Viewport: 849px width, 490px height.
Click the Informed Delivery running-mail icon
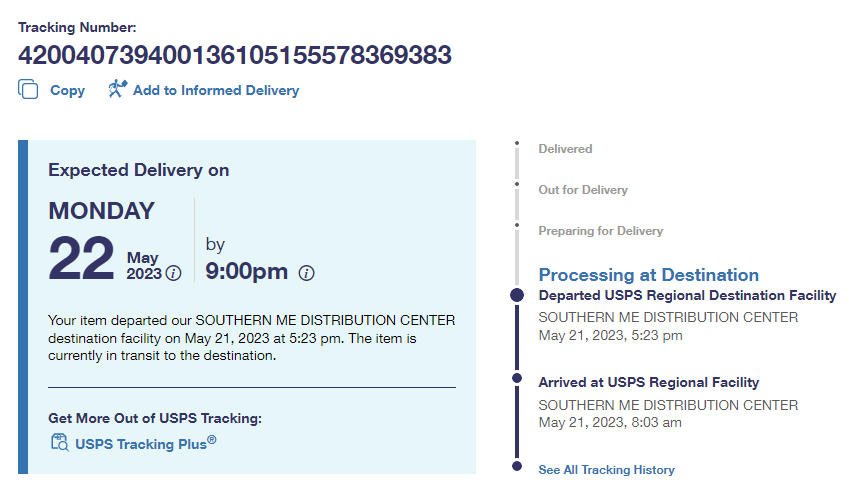click(117, 89)
